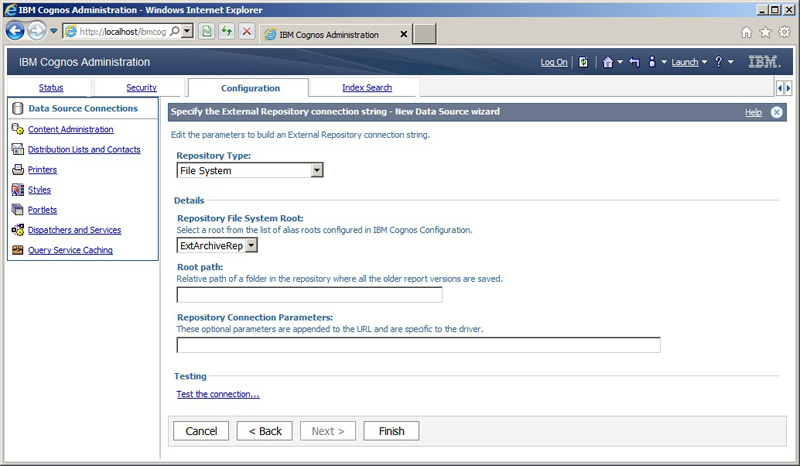Expand the help options dropdown arrow
Viewport: 800px width, 466px height.
tap(731, 62)
